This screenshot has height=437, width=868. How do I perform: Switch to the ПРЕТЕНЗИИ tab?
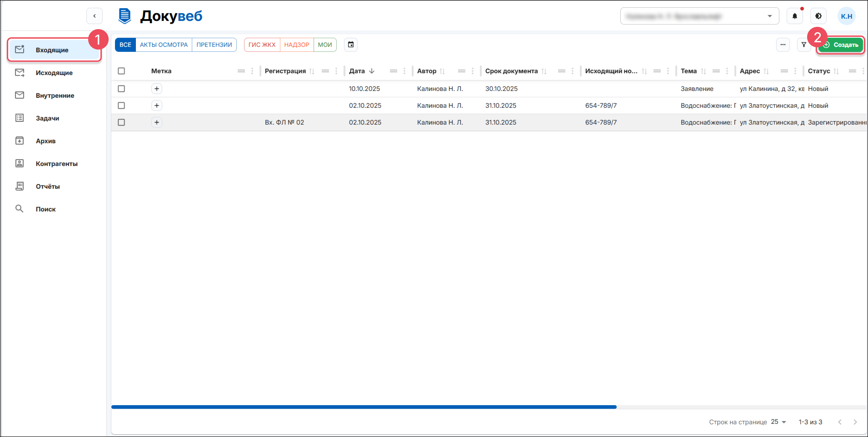(214, 45)
